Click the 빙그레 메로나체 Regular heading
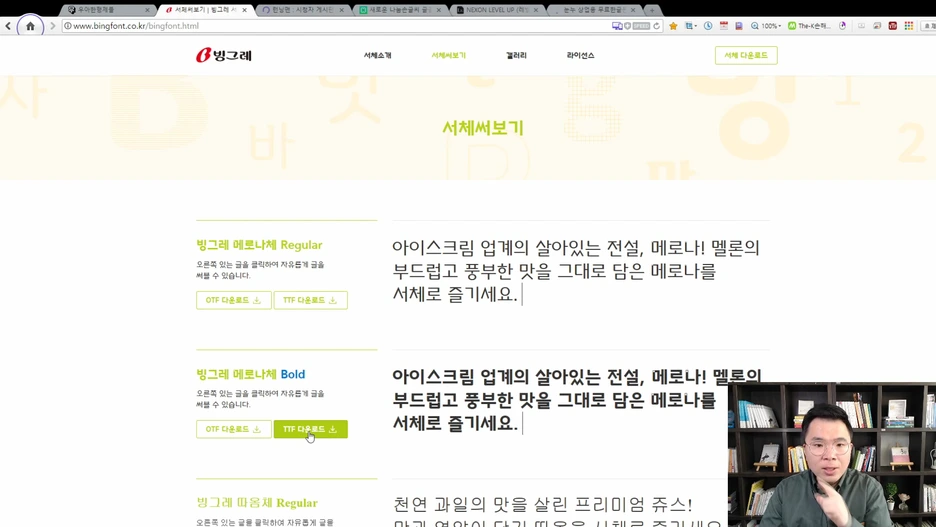936x527 pixels. (259, 245)
